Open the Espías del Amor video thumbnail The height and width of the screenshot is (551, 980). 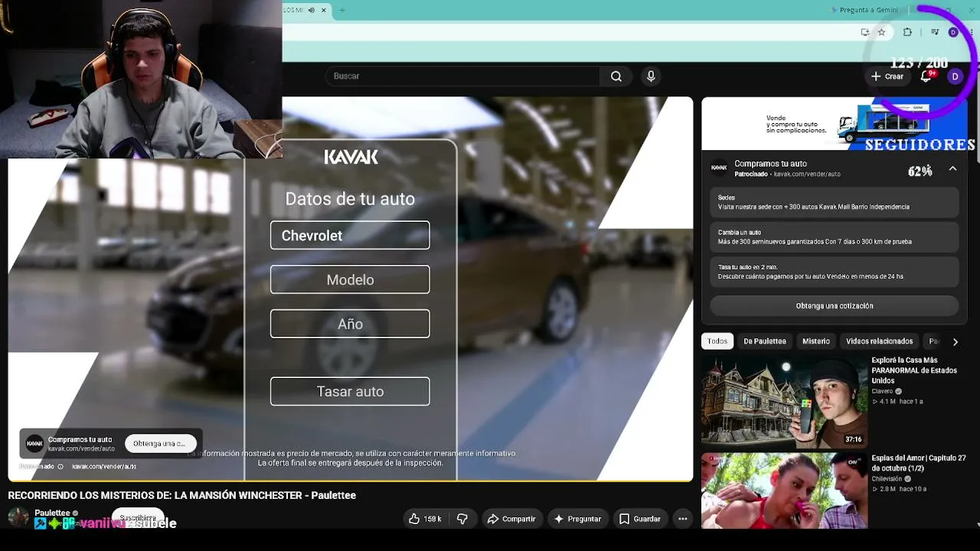click(783, 491)
